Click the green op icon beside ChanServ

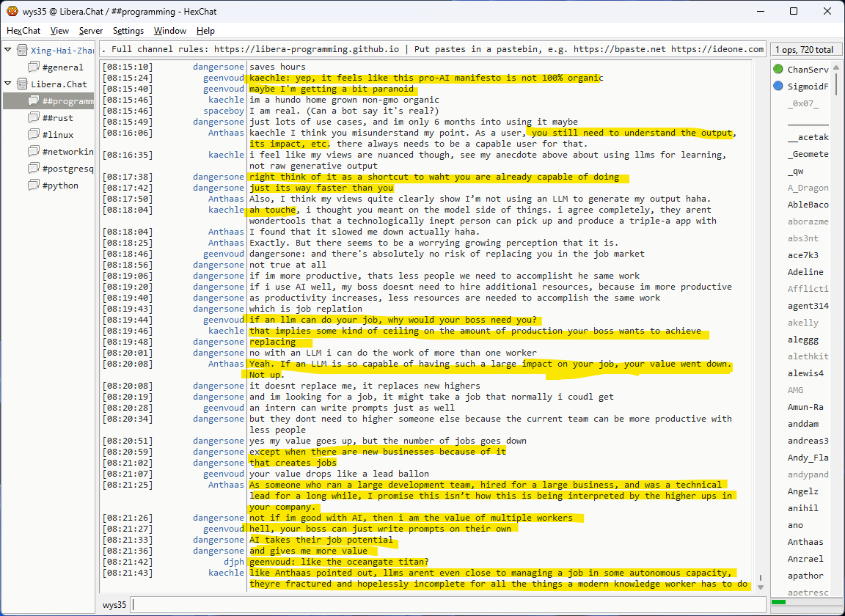click(778, 70)
